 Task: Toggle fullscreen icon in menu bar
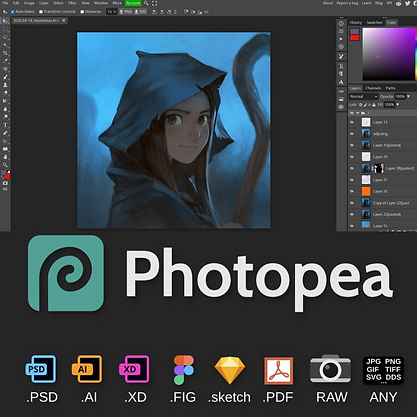[x=154, y=3]
